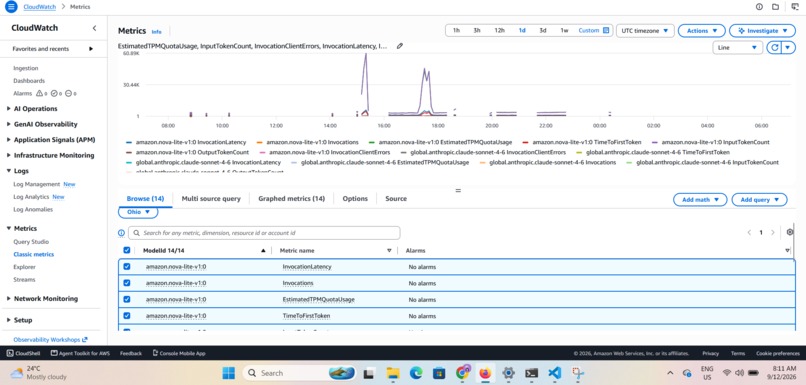This screenshot has width=806, height=385.
Task: Edit the graph title with pencil icon
Action: click(x=400, y=46)
